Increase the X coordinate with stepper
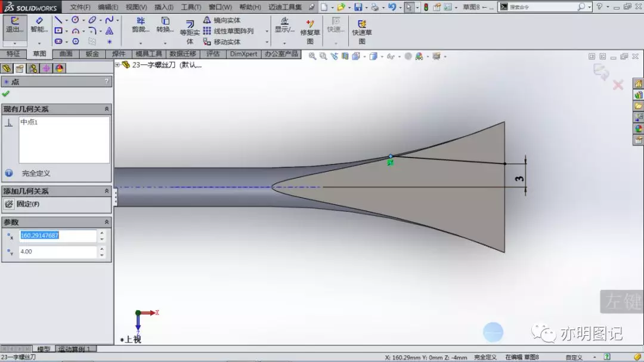Image resolution: width=644 pixels, height=362 pixels. [102, 233]
